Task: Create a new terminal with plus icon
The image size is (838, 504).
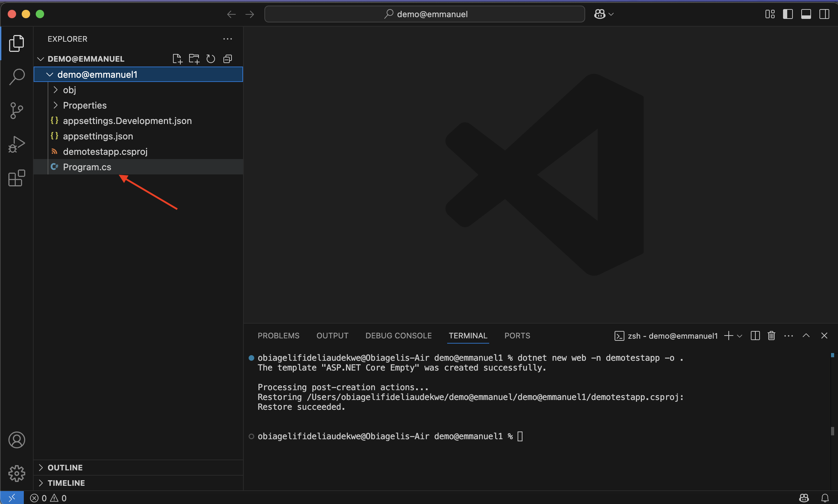Action: pos(728,336)
